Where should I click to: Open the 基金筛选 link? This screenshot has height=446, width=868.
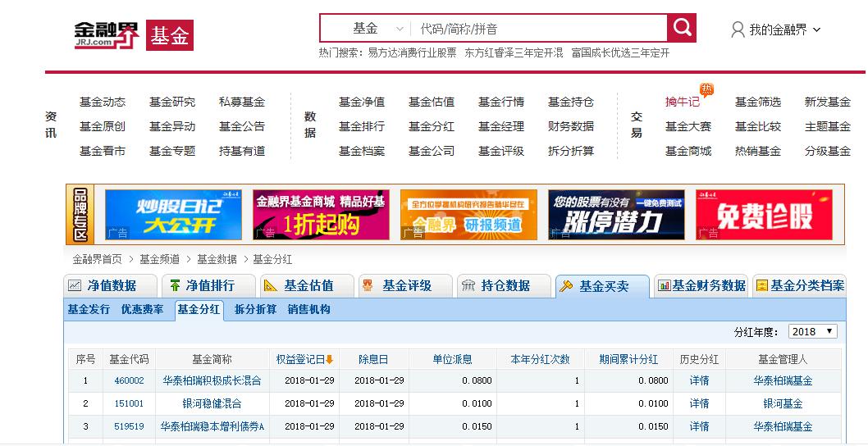pyautogui.click(x=758, y=102)
